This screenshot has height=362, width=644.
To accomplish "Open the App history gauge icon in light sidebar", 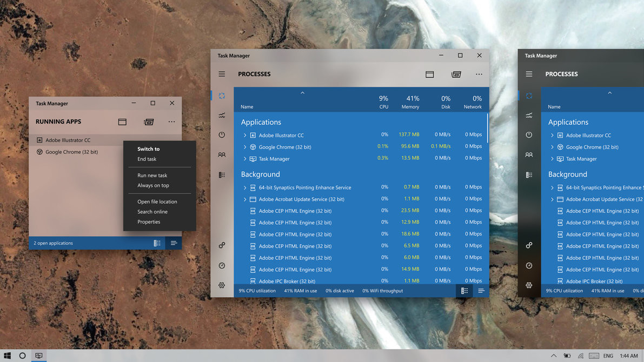I will click(x=222, y=265).
